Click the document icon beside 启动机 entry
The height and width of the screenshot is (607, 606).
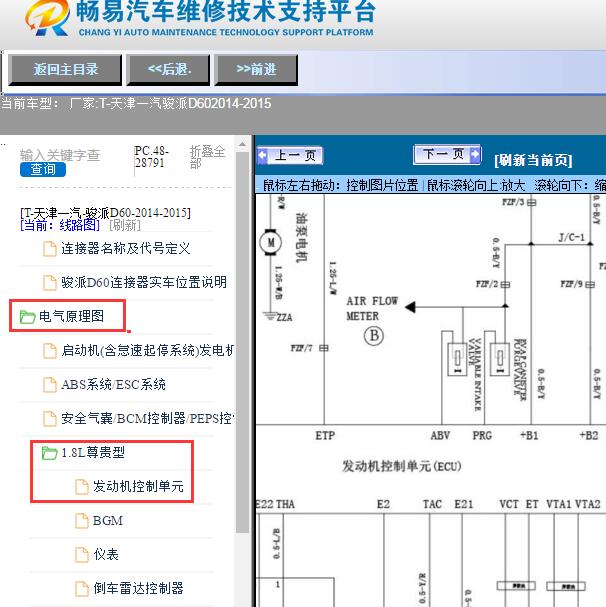(50, 351)
